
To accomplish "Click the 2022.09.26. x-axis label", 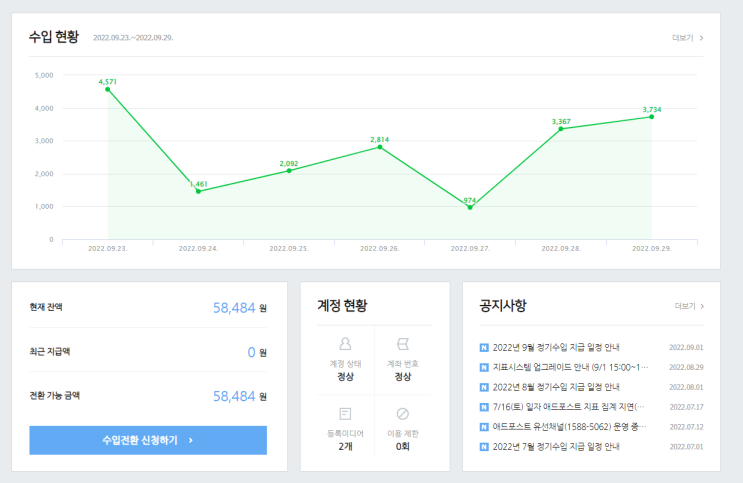I will pyautogui.click(x=380, y=248).
